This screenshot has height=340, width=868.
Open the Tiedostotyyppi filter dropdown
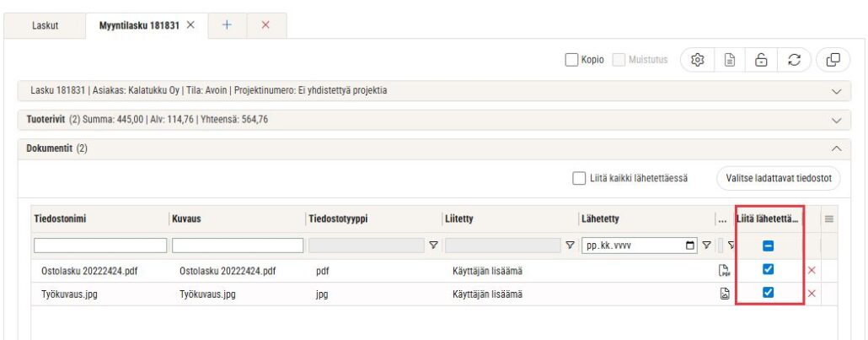[x=434, y=246]
